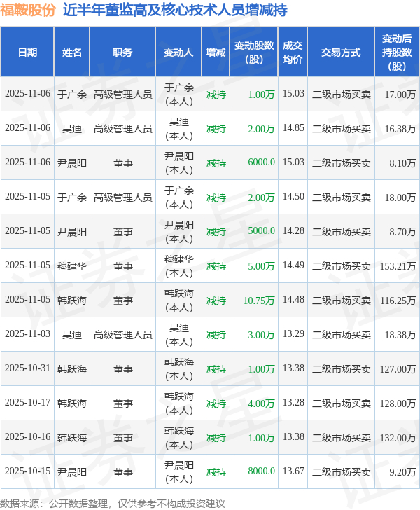Click the 姓名 column header

click(72, 52)
